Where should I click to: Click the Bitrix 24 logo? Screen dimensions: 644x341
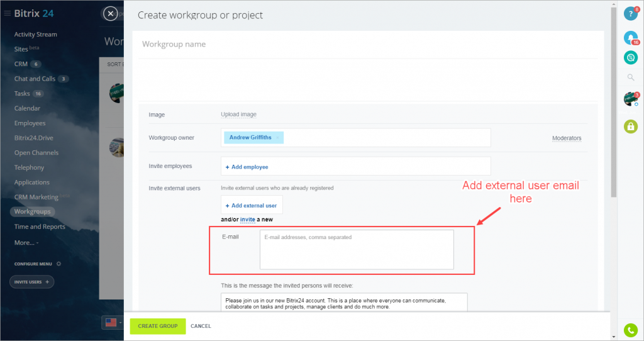pyautogui.click(x=34, y=14)
